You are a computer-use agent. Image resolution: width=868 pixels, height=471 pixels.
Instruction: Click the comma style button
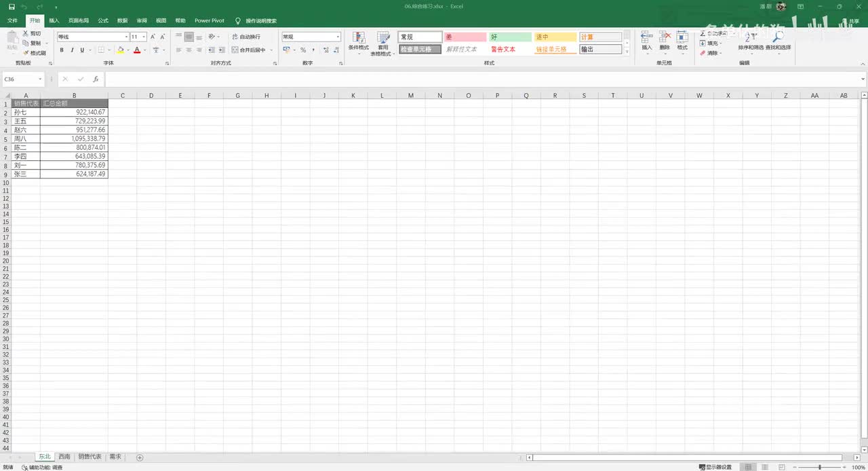313,50
